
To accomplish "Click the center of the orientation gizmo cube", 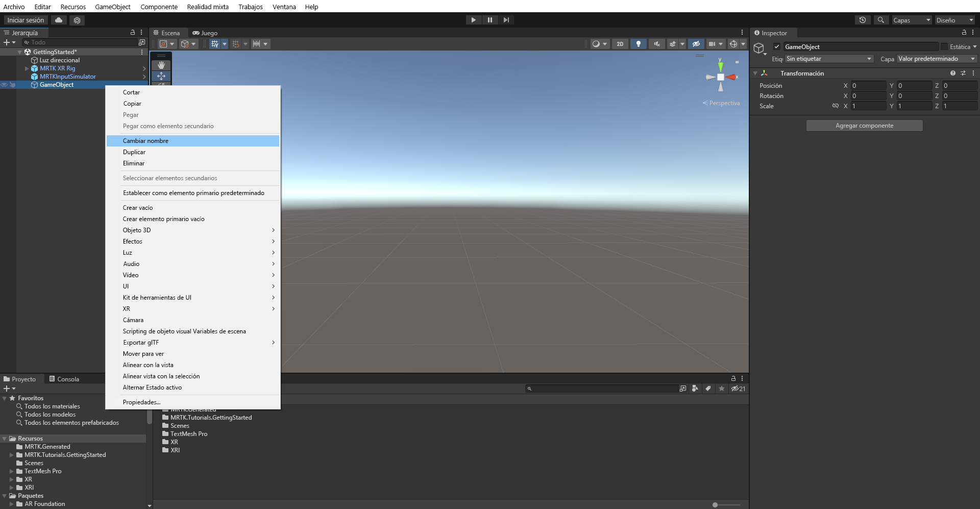I will click(721, 77).
